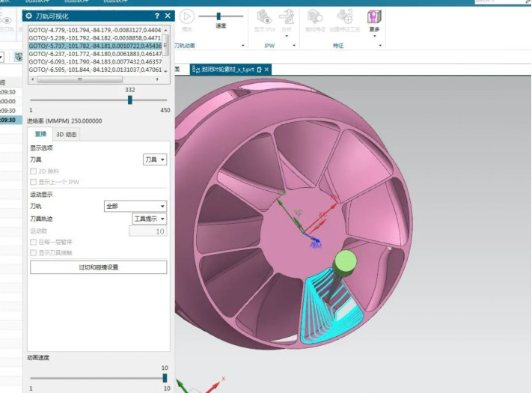Viewport: 532px width, 393px height.
Task: Click the help question mark in 刀轨可视化 dialog
Action: [157, 16]
